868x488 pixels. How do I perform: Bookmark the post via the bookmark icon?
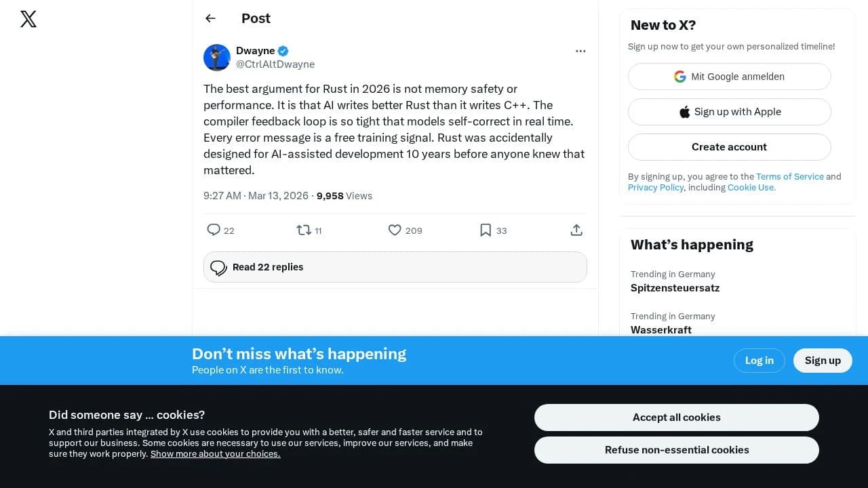point(484,230)
